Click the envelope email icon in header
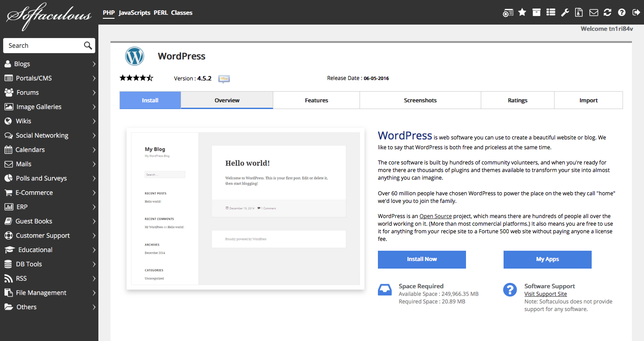This screenshot has height=341, width=644. (x=593, y=13)
